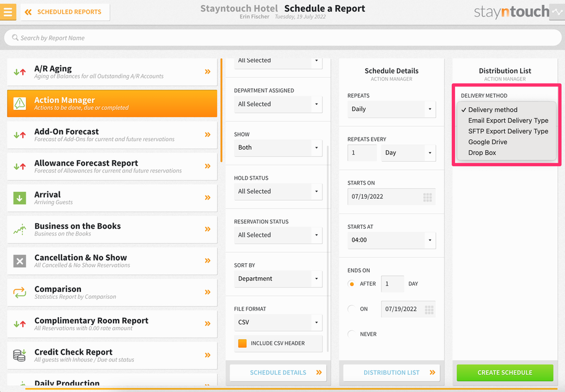Image resolution: width=565 pixels, height=392 pixels.
Task: Click the chevron on the Add-On Forecast row
Action: 208,134
